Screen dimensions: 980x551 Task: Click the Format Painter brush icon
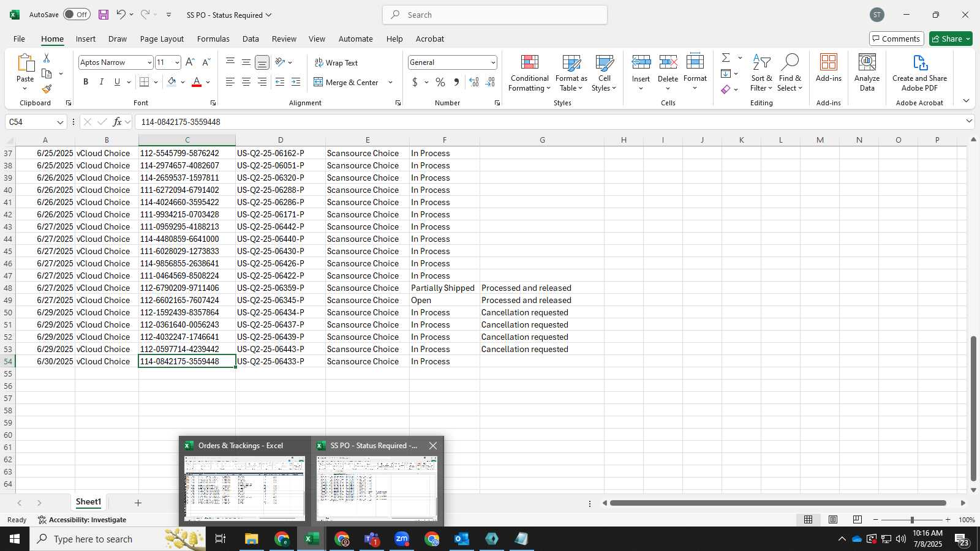coord(47,89)
